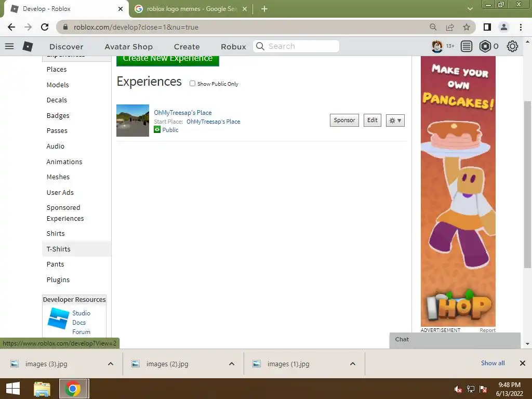Toggle Show Public Only checkbox

pyautogui.click(x=192, y=84)
